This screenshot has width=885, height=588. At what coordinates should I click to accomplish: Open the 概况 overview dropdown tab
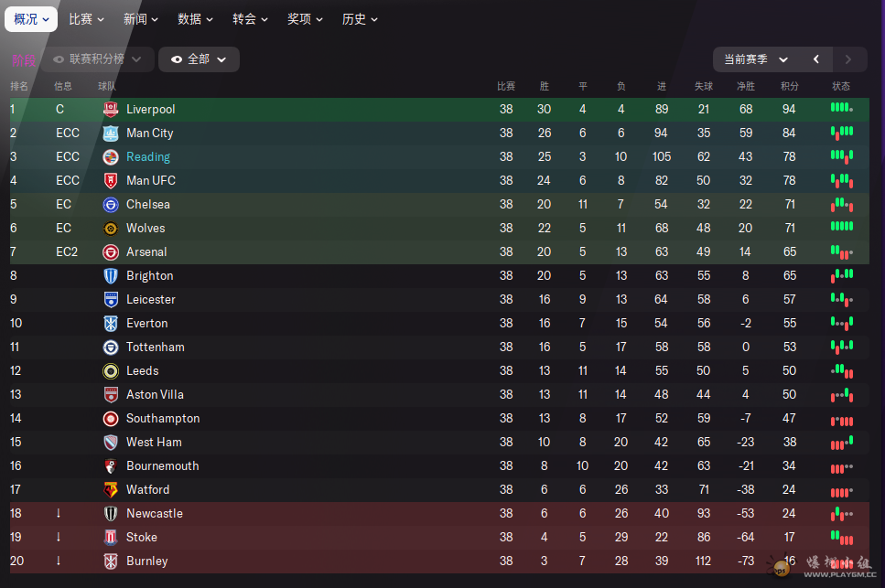click(31, 19)
